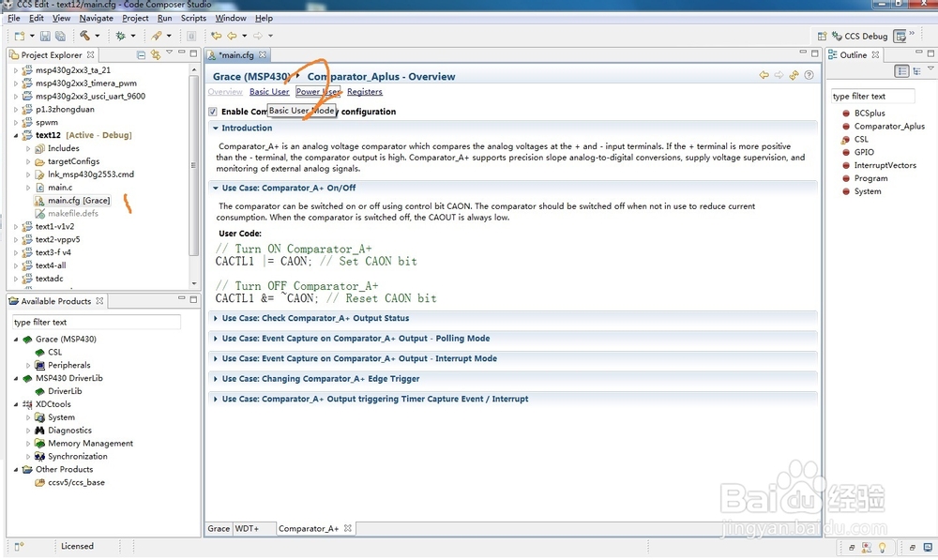Screen dimensions: 938x560
Task: Collapse the text12 project tree
Action: 16,136
